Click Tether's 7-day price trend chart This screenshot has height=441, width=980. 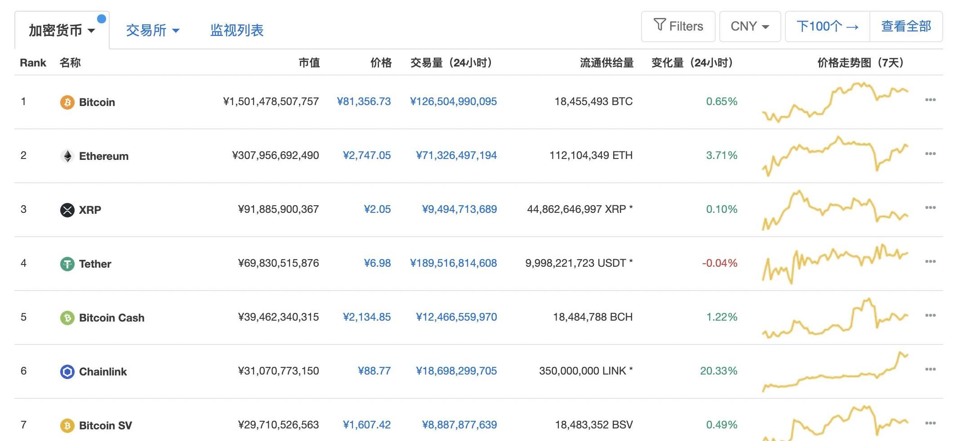835,263
